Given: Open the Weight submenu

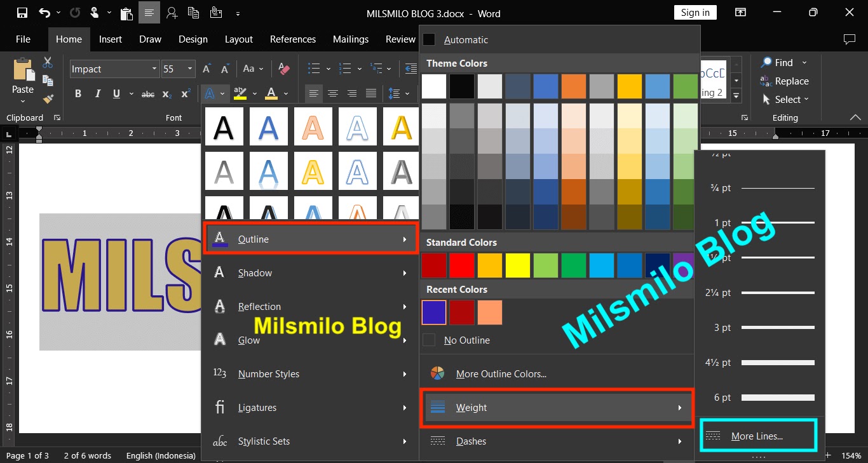Looking at the screenshot, I should click(x=557, y=408).
